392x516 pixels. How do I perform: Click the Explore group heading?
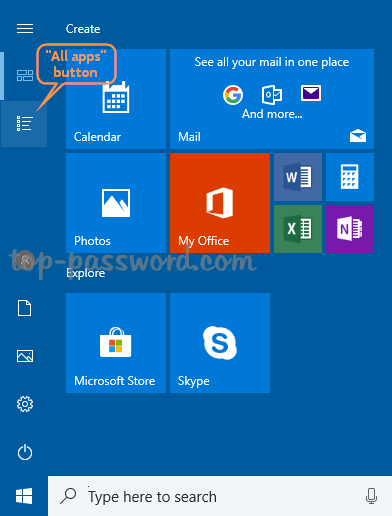click(x=85, y=273)
